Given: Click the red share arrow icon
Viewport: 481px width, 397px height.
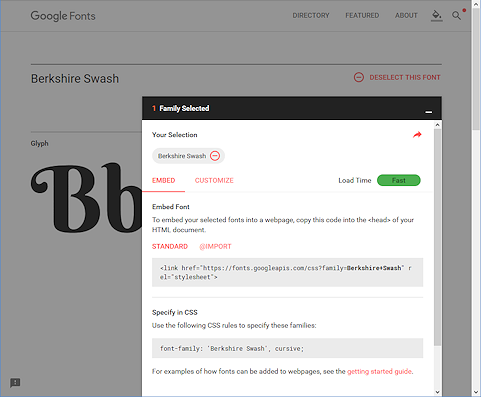Looking at the screenshot, I should click(x=417, y=135).
